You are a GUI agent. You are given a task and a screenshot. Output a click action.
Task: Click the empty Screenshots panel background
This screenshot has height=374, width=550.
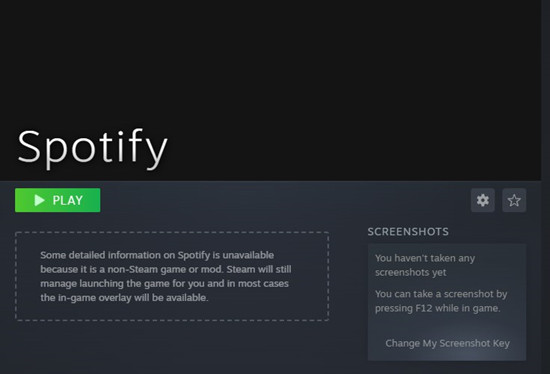tap(447, 325)
